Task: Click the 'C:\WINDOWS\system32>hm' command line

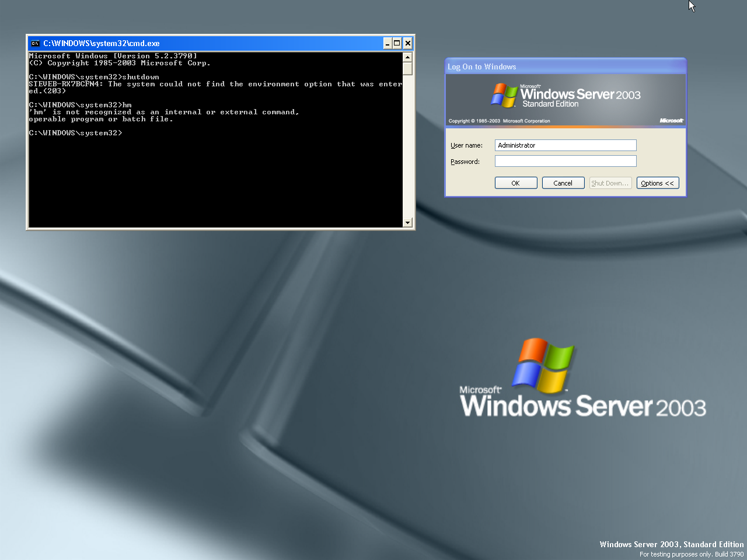Action: [x=80, y=105]
